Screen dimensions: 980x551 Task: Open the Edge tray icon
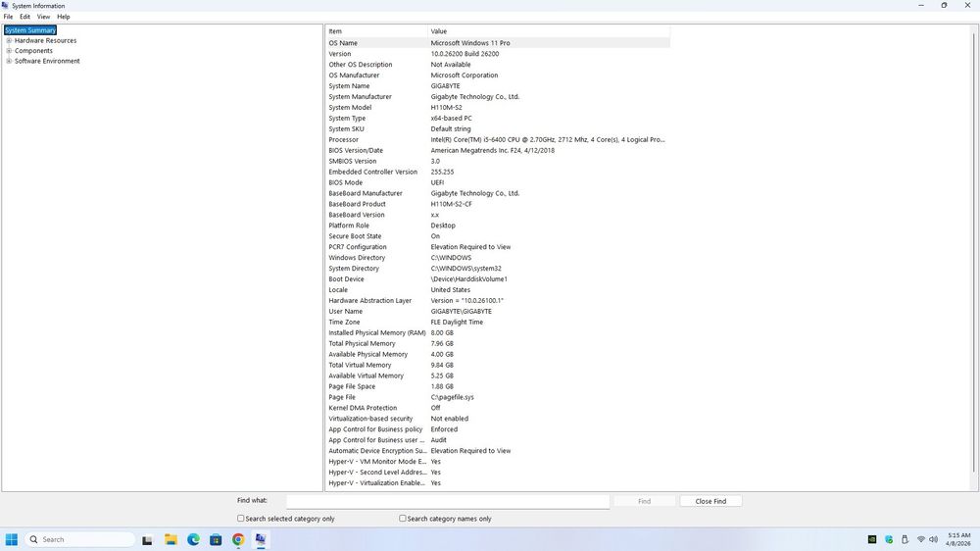coord(889,539)
